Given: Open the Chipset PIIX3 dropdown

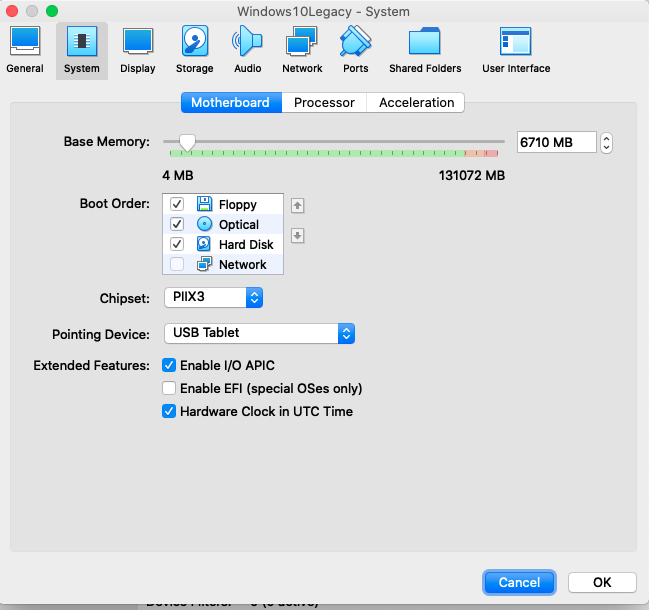Looking at the screenshot, I should tap(214, 298).
